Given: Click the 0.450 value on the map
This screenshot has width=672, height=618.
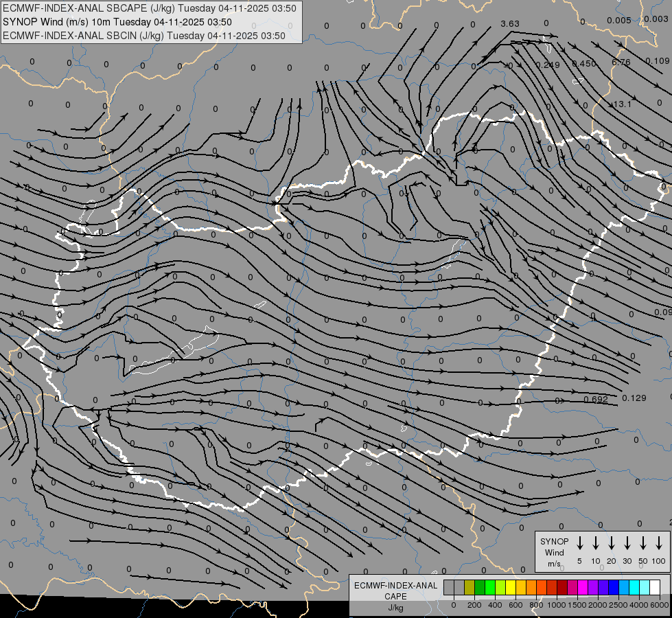Looking at the screenshot, I should coord(584,63).
